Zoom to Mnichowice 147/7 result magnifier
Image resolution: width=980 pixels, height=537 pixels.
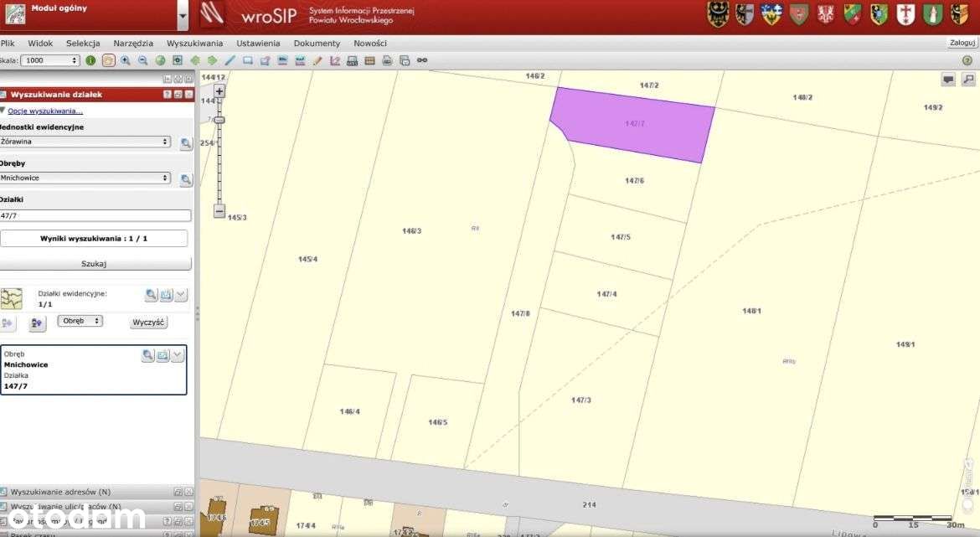(x=147, y=355)
